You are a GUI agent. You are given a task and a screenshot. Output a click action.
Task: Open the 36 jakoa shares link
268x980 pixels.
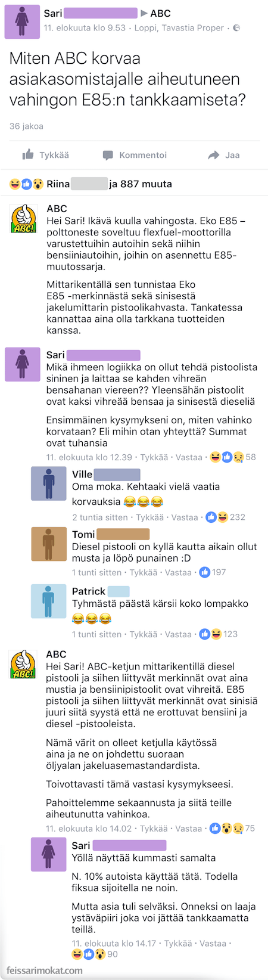tap(26, 126)
